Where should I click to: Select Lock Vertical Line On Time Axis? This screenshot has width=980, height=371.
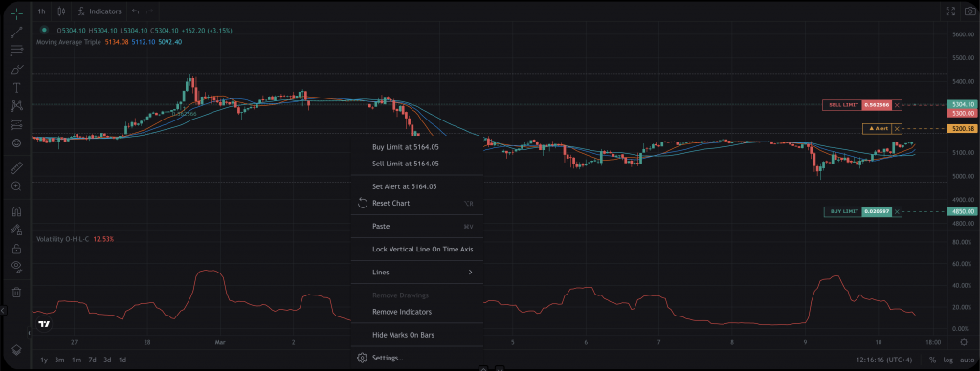[x=417, y=250]
